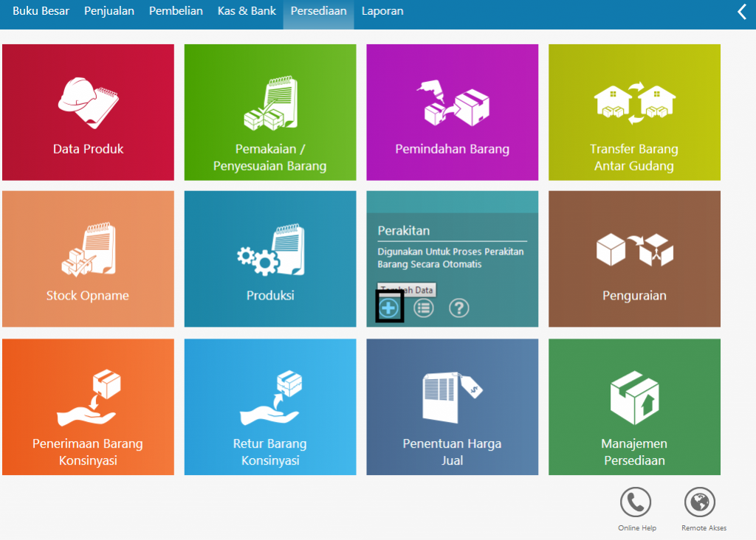Click the Perakitan help question mark icon
This screenshot has width=756, height=540.
pos(459,308)
